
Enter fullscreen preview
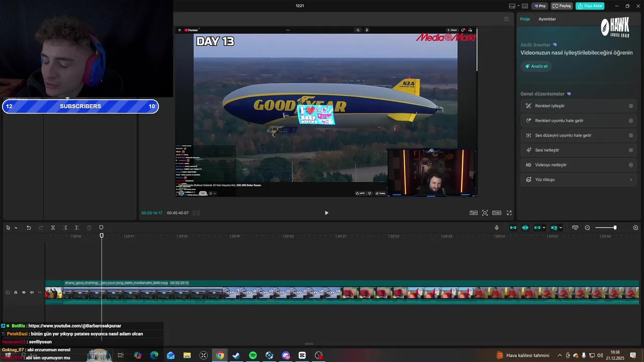click(509, 213)
